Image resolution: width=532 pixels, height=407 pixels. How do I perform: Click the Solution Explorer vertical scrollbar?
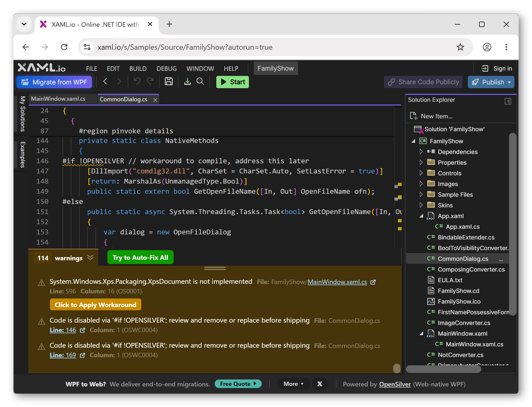click(512, 224)
